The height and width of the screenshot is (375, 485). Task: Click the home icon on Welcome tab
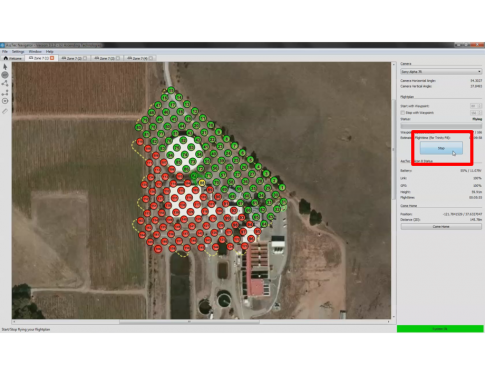coord(6,58)
